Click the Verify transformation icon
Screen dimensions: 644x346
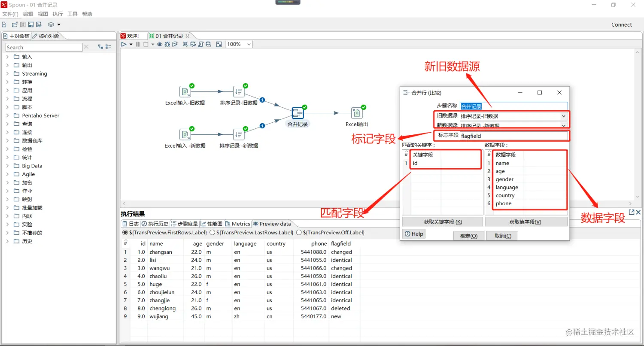[x=185, y=44]
